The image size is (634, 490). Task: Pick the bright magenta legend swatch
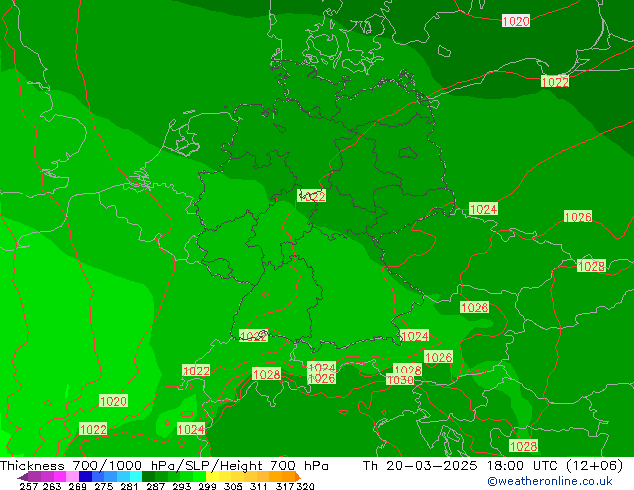tap(60, 477)
